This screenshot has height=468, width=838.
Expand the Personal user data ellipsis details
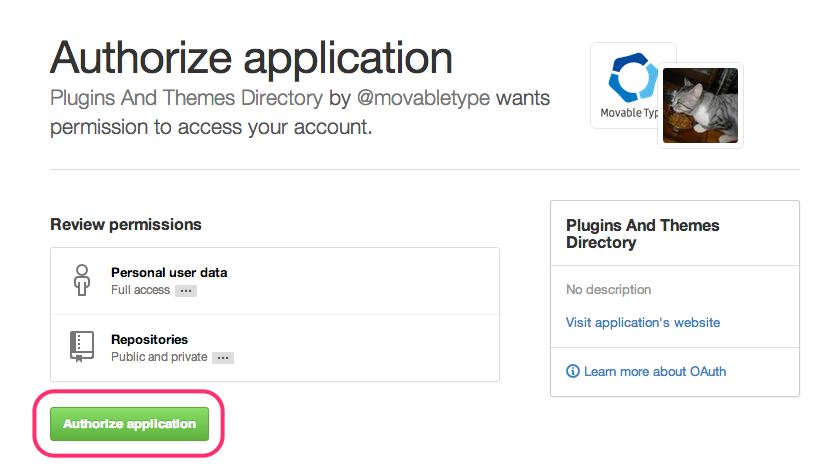186,291
